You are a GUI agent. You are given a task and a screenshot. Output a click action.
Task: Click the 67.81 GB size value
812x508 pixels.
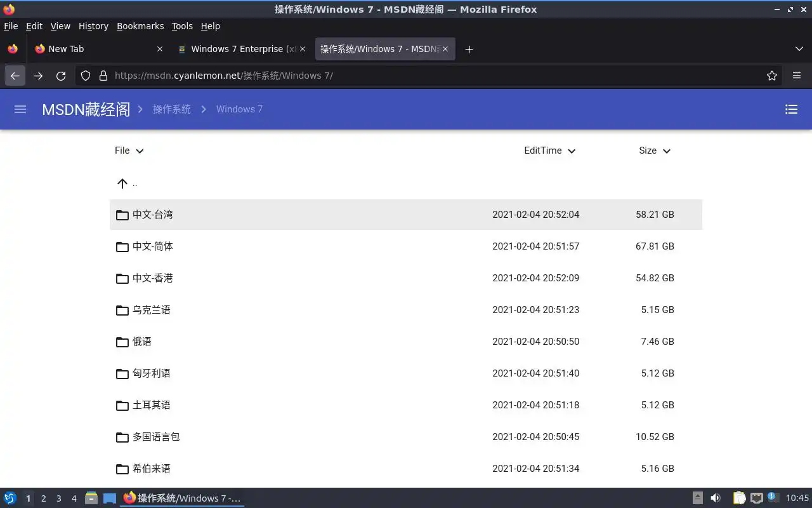tap(655, 246)
